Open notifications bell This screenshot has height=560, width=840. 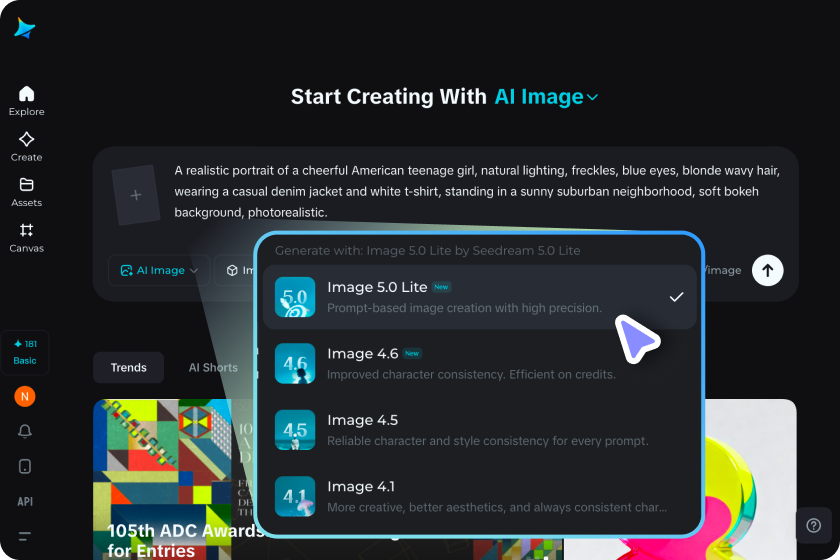tap(25, 431)
